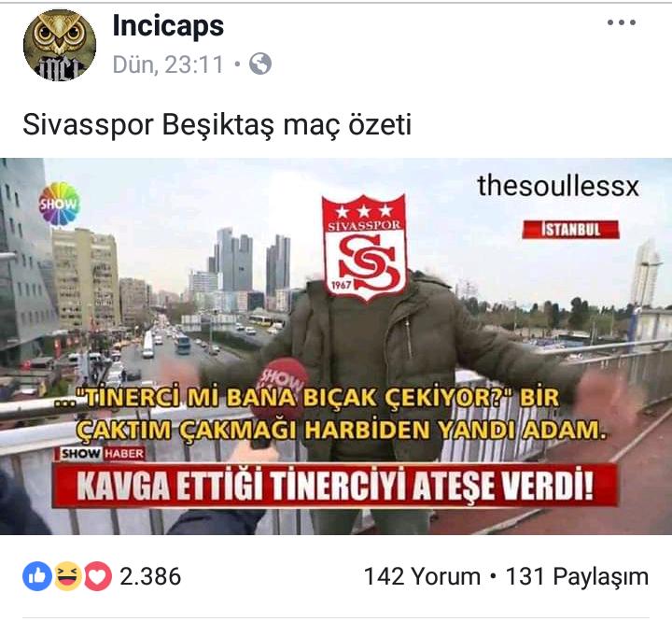The width and height of the screenshot is (672, 622).
Task: Click the yellow subtitle caption in image
Action: 330,414
